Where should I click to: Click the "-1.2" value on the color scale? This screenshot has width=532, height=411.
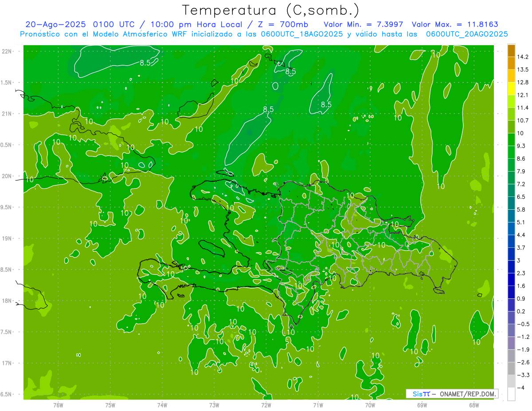[x=523, y=337]
